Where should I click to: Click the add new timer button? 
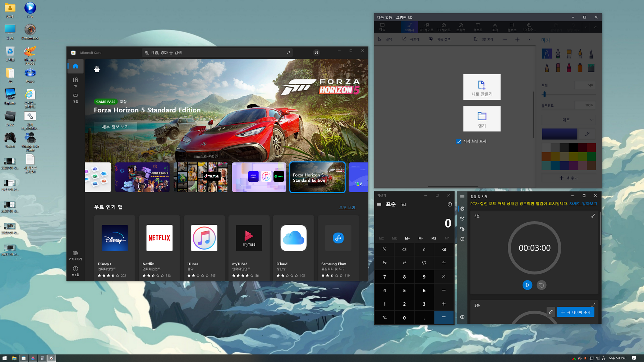coord(576,312)
